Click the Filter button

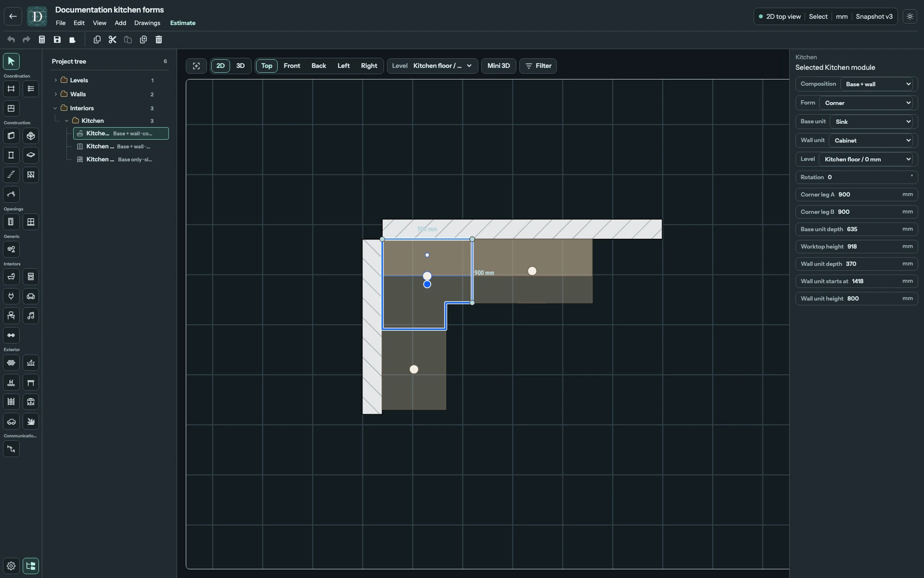[538, 66]
